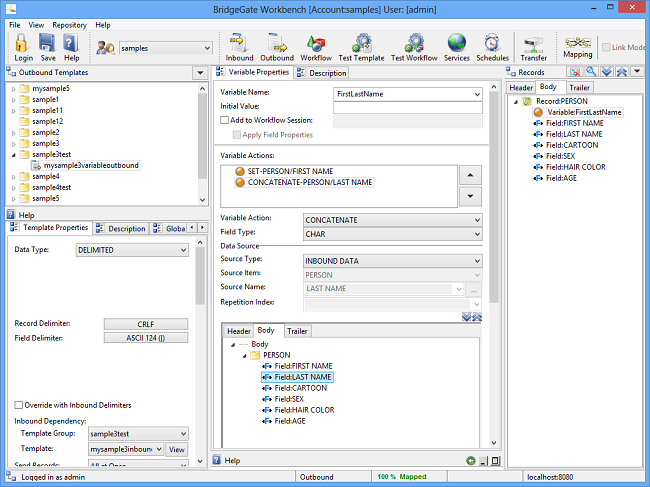This screenshot has height=487, width=650.
Task: Launch Test Workflow
Action: [x=414, y=48]
